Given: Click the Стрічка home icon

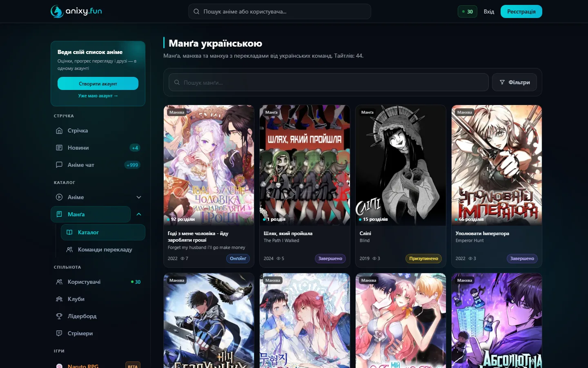Looking at the screenshot, I should (x=59, y=130).
